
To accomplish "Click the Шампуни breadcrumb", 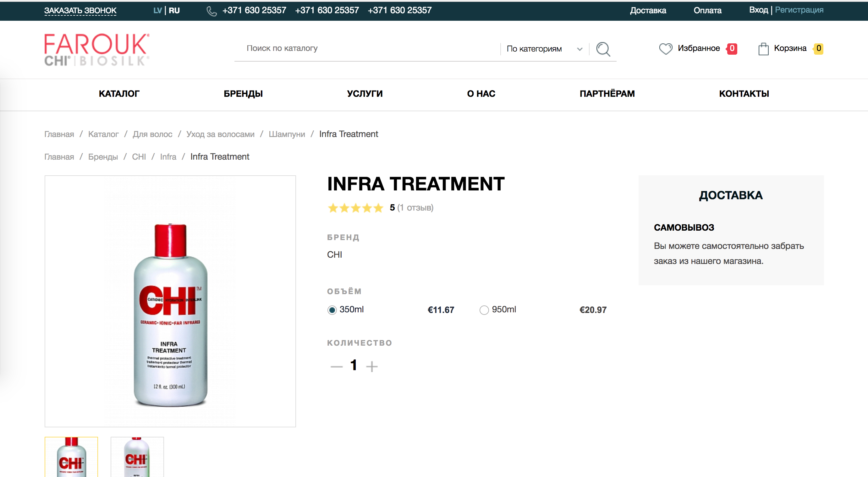I will (287, 134).
